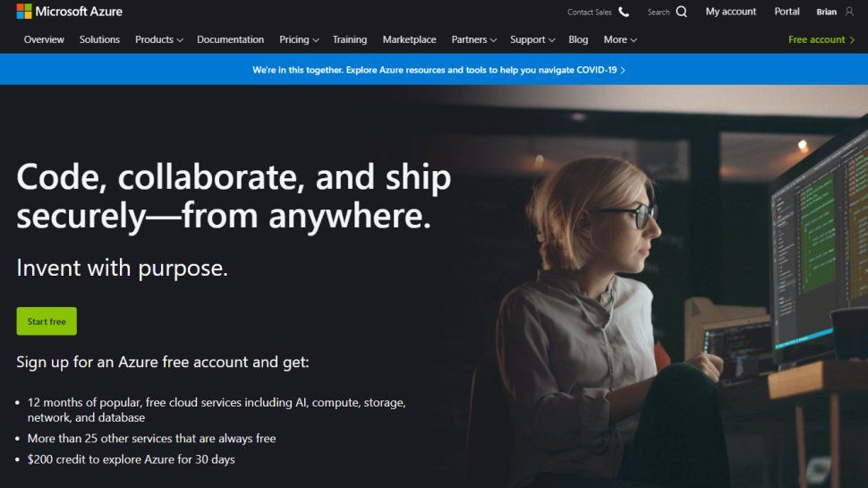Click the Brian user profile icon
The height and width of the screenshot is (488, 868).
point(849,12)
